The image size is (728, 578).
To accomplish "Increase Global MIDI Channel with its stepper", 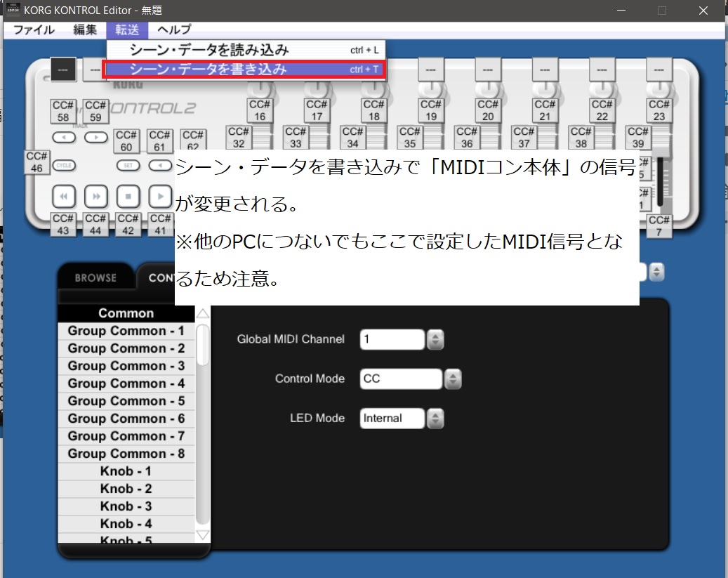I will 437,335.
